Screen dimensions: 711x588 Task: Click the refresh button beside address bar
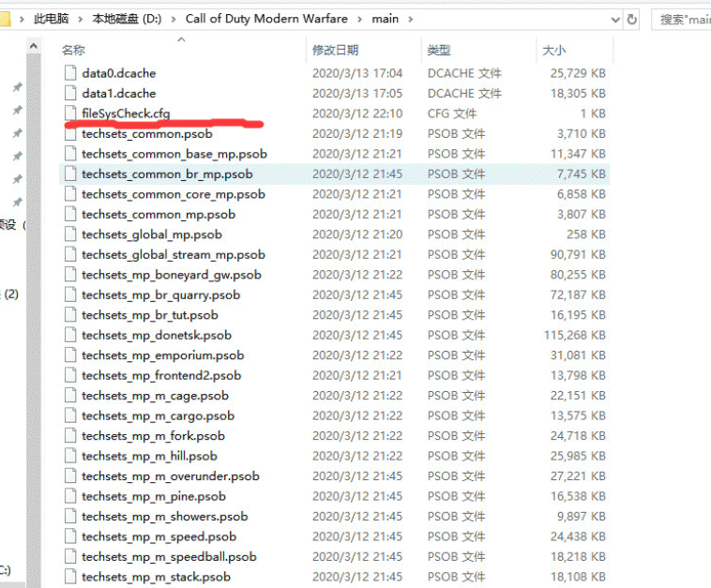tap(631, 19)
